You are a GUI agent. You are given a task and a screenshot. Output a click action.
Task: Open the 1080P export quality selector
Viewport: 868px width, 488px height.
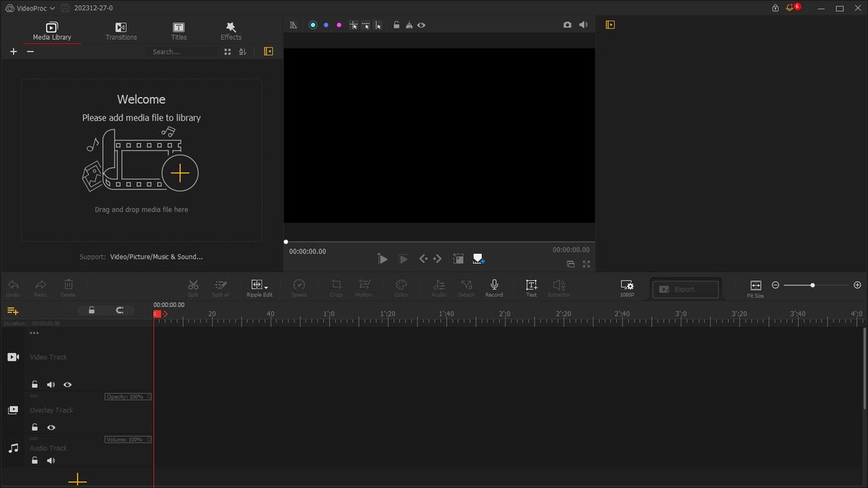pyautogui.click(x=626, y=287)
